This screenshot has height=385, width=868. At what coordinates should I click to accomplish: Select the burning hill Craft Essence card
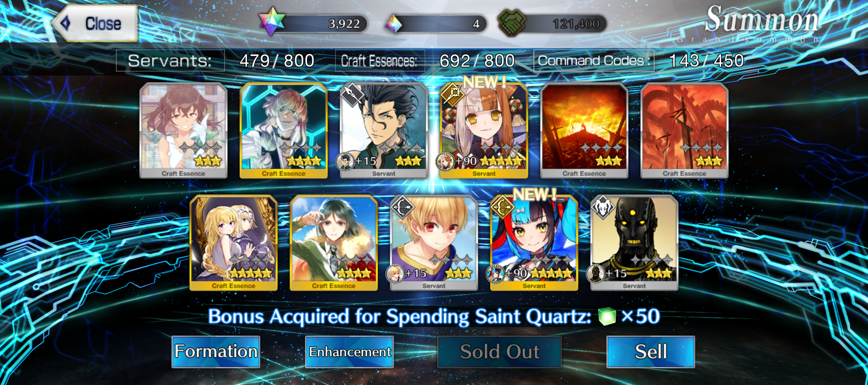[x=584, y=131]
